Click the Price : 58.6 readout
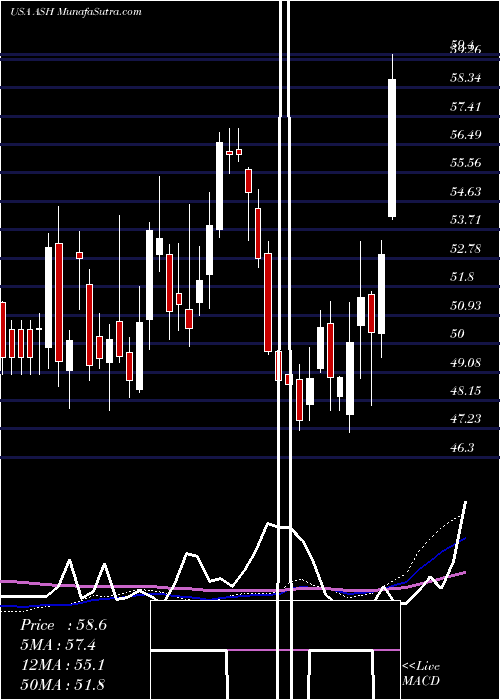Screen dimensions: 500x700 point(63,625)
